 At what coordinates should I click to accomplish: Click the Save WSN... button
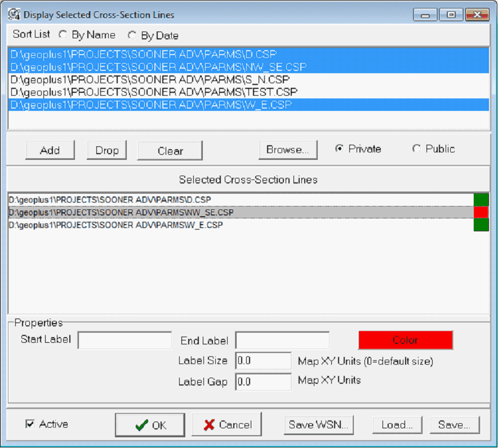tap(319, 425)
